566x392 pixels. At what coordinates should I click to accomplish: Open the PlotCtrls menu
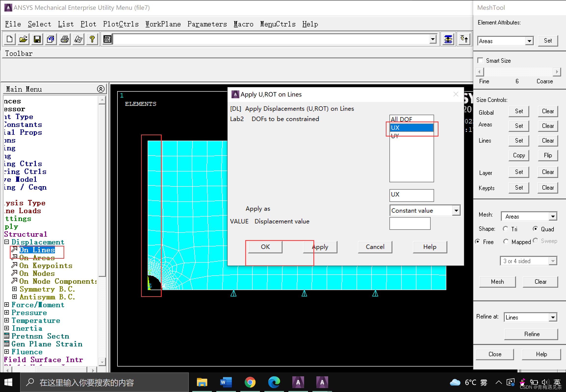[x=121, y=24]
